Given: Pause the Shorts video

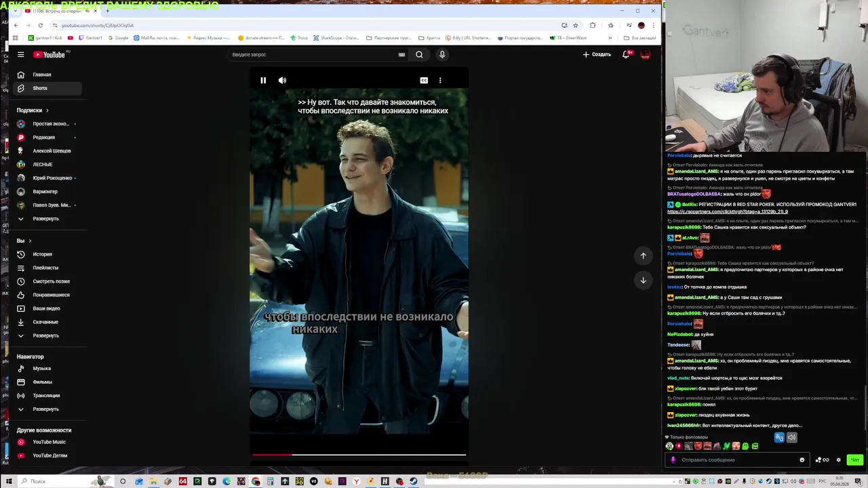Looking at the screenshot, I should [x=263, y=81].
